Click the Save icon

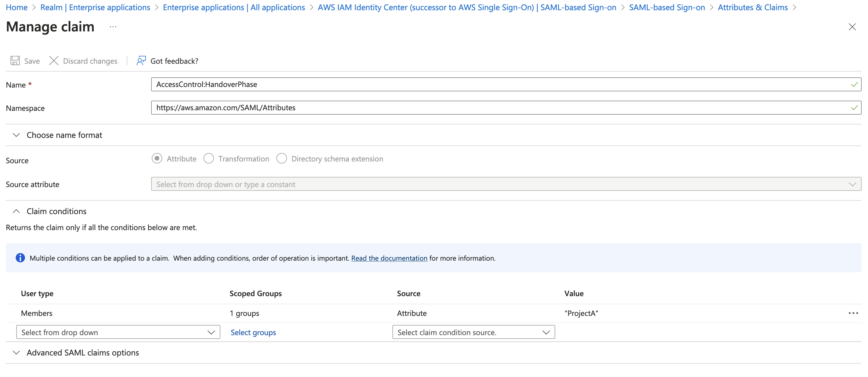(15, 61)
